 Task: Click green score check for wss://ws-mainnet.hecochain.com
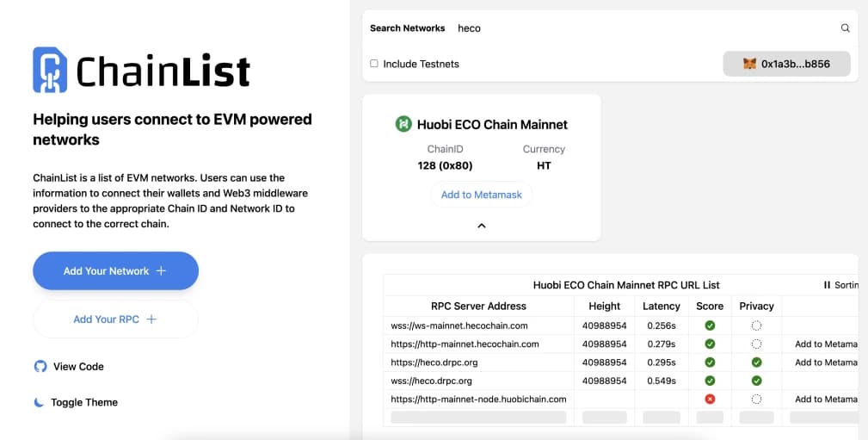[x=710, y=325]
